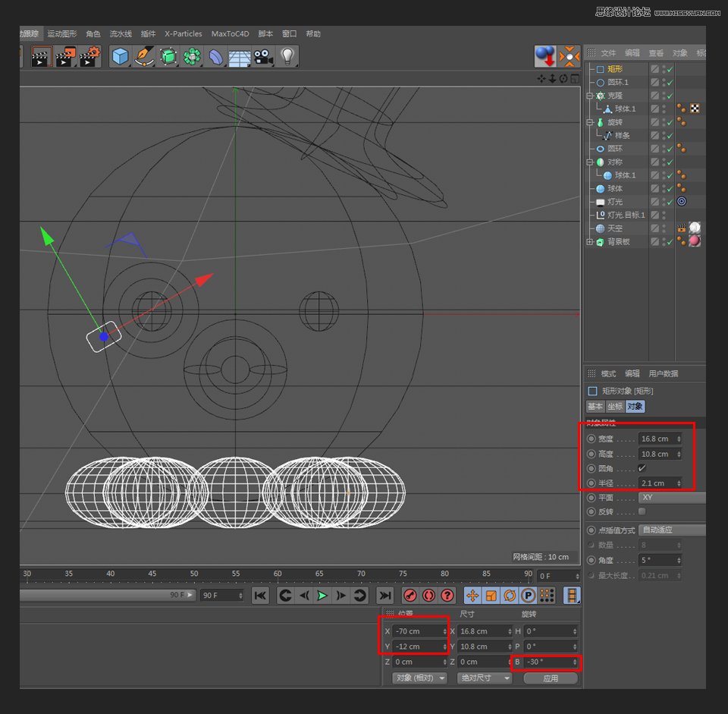This screenshot has width=728, height=714.
Task: Enable the 反转 (reverse) checkbox
Action: coord(642,511)
